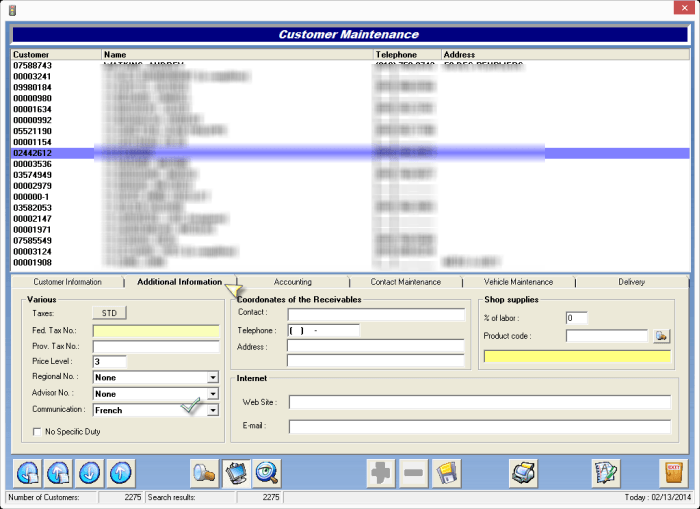Select customer row 00003241
The height and width of the screenshot is (509, 700).
[350, 76]
